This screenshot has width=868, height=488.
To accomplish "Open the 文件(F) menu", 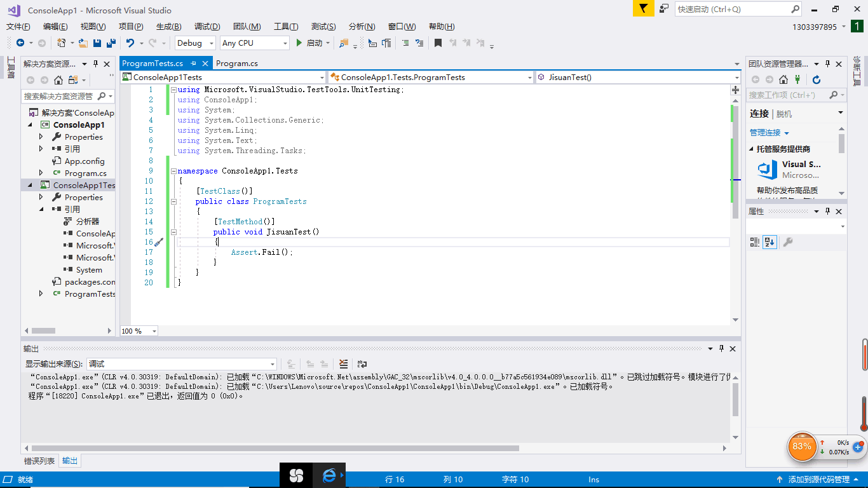I will 18,27.
